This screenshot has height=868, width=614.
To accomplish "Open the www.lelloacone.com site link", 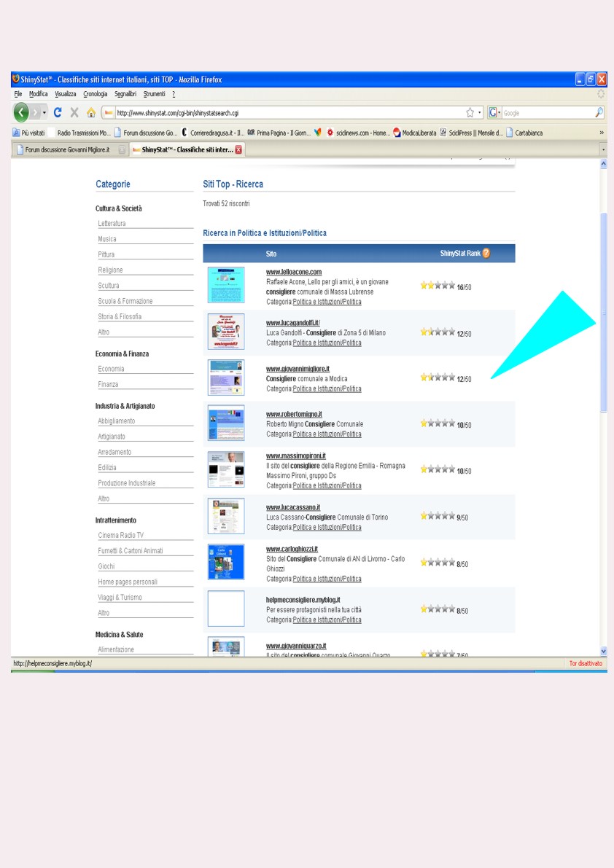I will [293, 272].
